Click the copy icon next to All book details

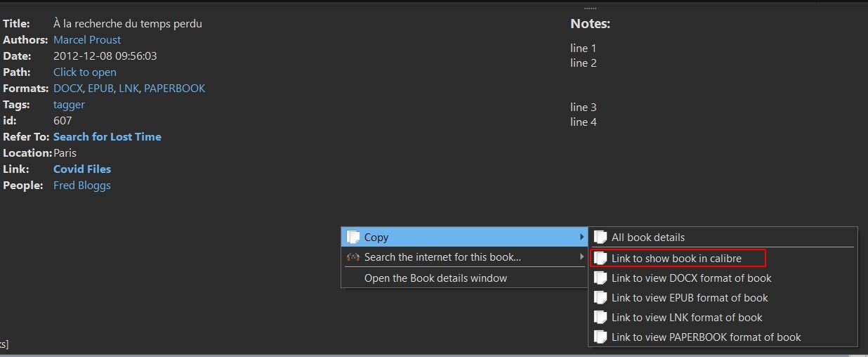click(600, 238)
